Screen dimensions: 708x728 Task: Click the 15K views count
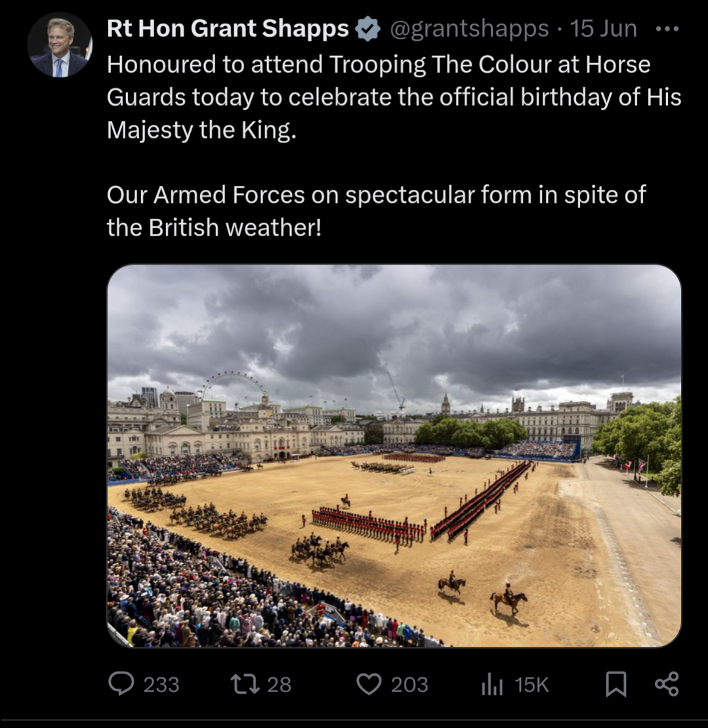tap(531, 685)
